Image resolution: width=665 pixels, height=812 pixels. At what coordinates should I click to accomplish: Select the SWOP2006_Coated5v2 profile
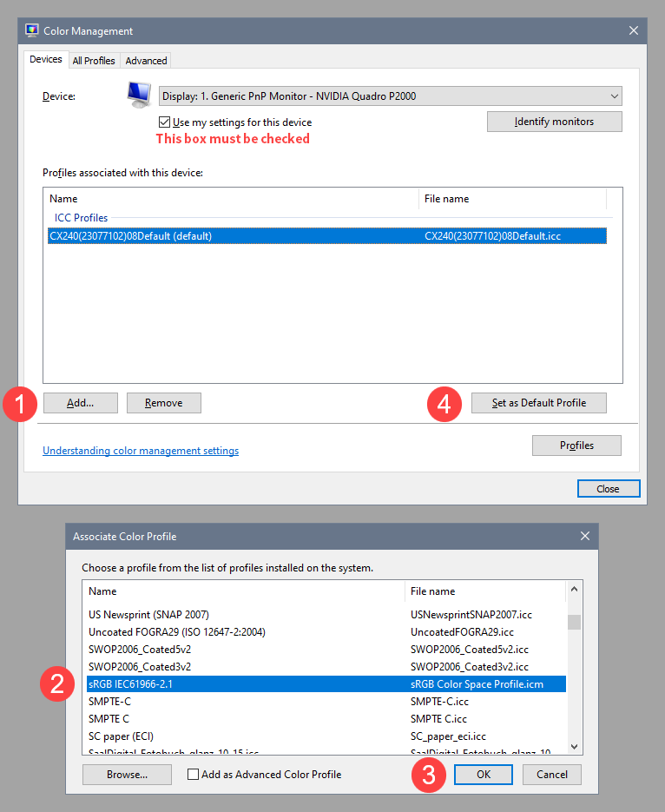326,650
